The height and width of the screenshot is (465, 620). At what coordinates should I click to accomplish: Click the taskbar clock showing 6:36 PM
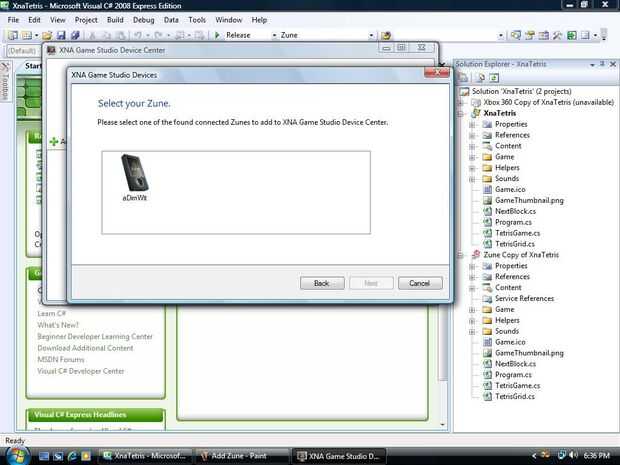(596, 456)
